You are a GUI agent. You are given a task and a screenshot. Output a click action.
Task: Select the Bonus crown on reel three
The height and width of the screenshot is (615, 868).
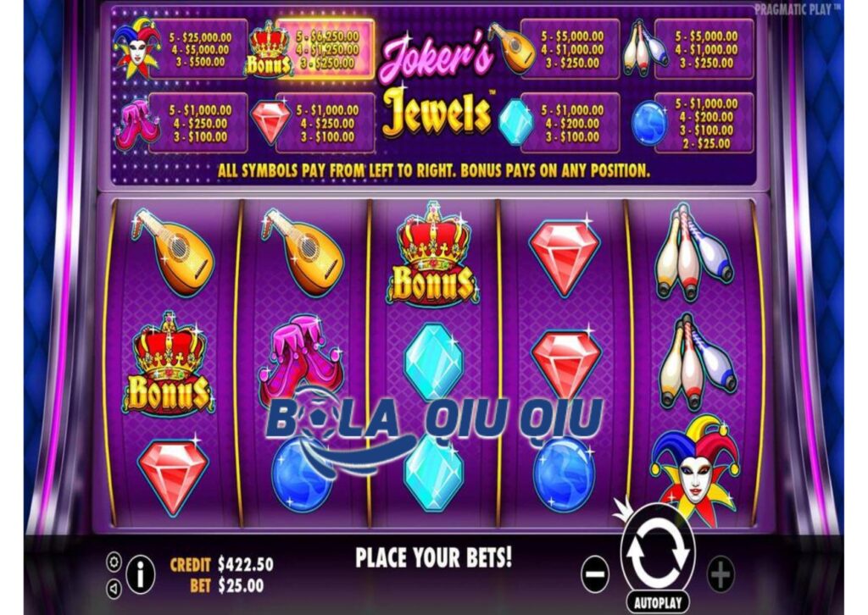tap(434, 256)
